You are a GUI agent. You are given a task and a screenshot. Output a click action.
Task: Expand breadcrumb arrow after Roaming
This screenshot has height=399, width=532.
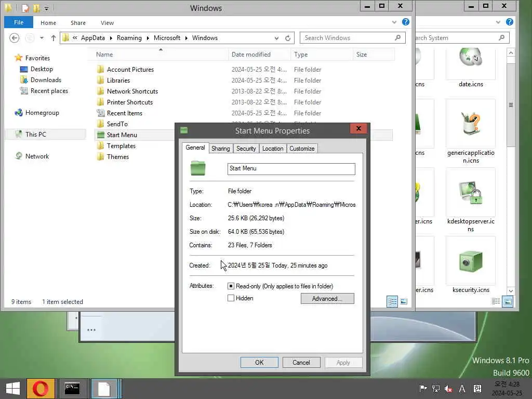(x=148, y=38)
